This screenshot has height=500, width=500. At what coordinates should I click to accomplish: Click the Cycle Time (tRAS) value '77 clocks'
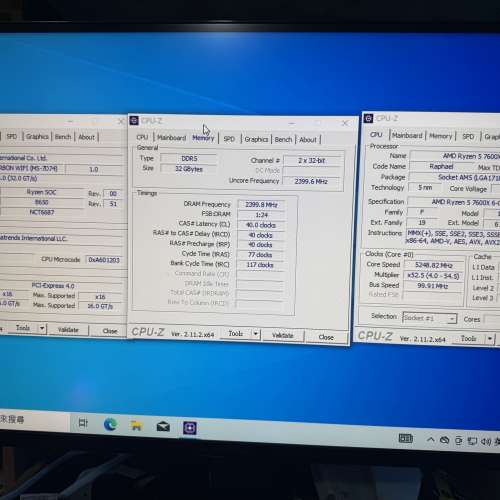tap(260, 255)
